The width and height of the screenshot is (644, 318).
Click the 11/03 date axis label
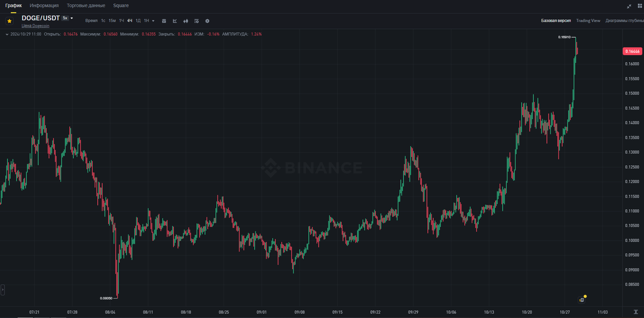[x=603, y=312]
